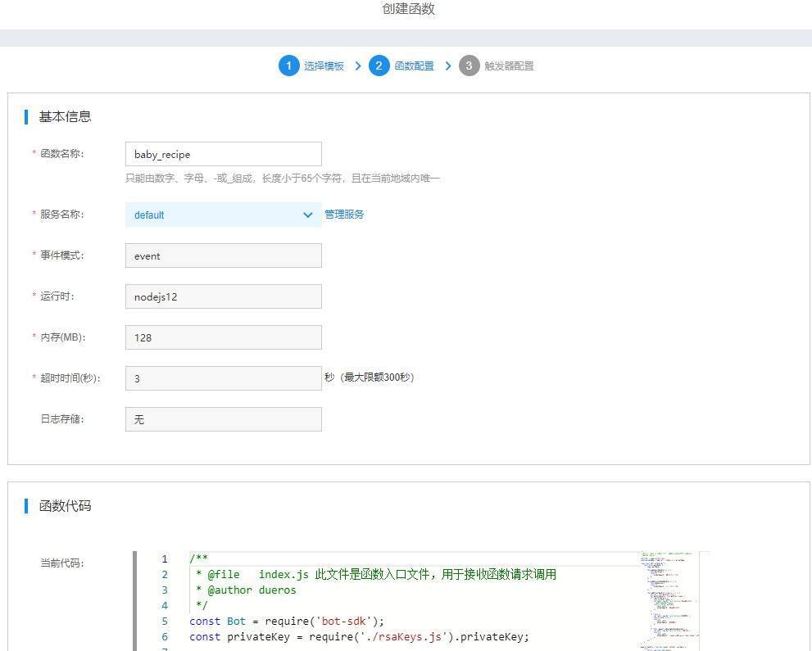This screenshot has height=651, width=812.
Task: Click the code editor minimap preview
Action: point(670,598)
